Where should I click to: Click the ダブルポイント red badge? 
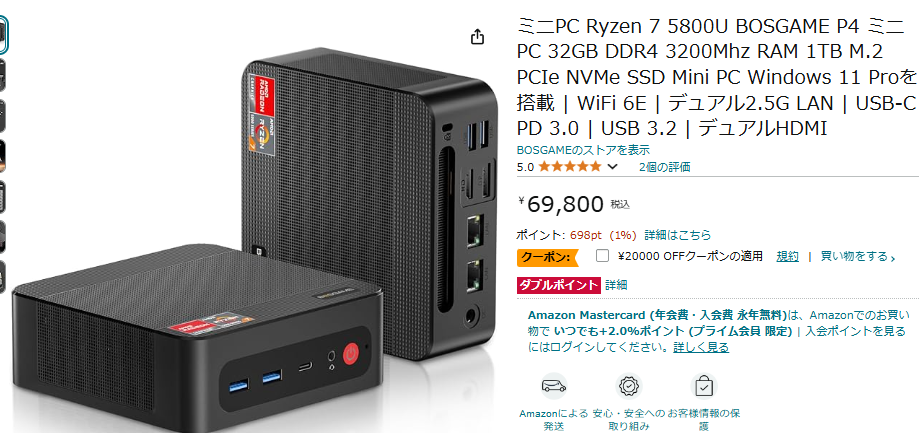(x=559, y=285)
